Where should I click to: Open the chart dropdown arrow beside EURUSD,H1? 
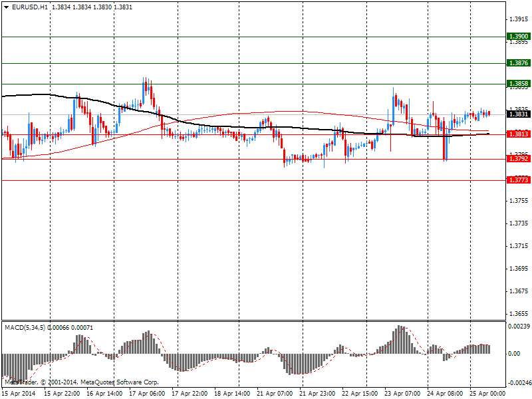click(7, 7)
